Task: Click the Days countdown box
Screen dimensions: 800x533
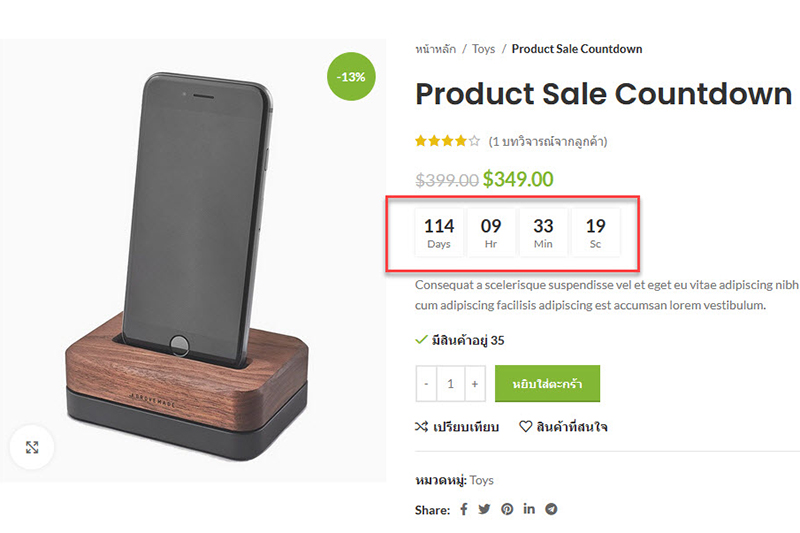Action: [439, 232]
